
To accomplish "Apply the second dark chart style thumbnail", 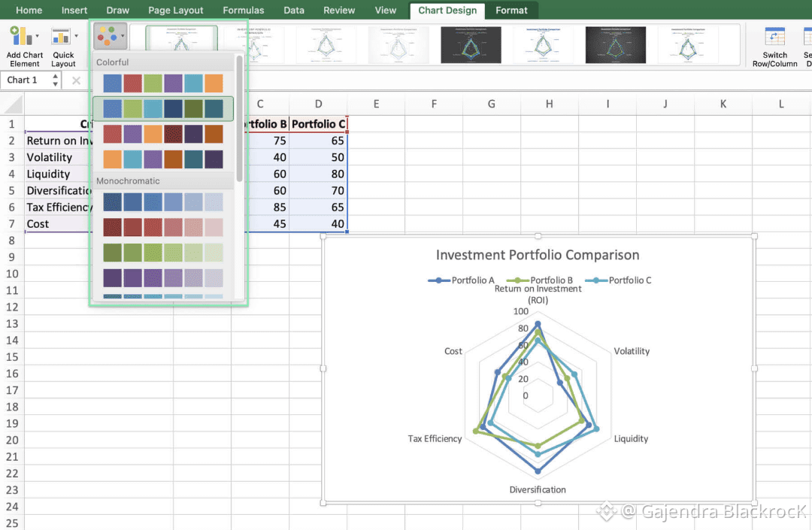I will (615, 45).
